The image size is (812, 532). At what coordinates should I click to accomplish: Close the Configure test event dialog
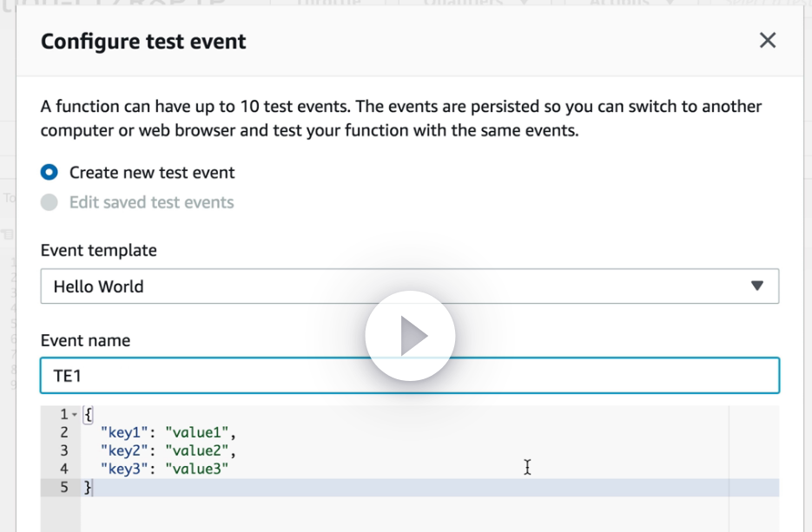point(768,41)
